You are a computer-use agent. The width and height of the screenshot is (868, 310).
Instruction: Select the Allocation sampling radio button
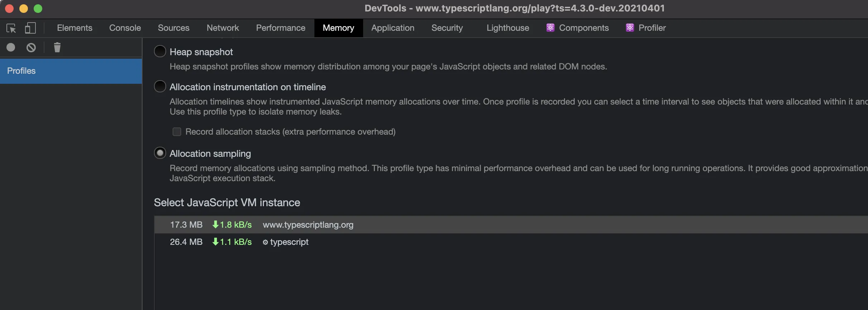[160, 153]
